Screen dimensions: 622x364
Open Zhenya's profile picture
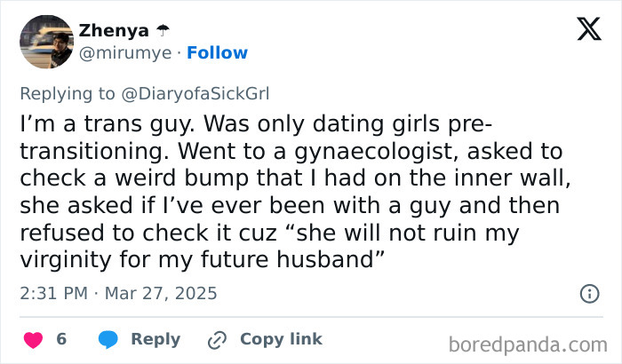coord(45,42)
